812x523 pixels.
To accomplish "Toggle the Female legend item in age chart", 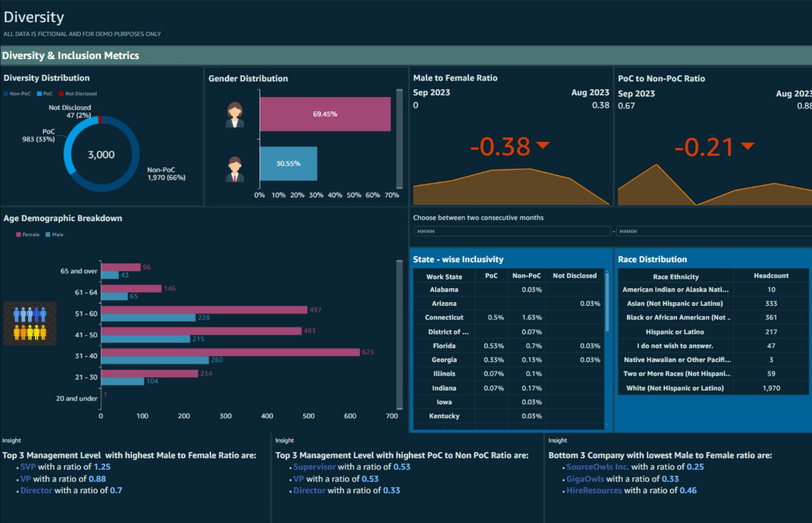I will click(28, 235).
